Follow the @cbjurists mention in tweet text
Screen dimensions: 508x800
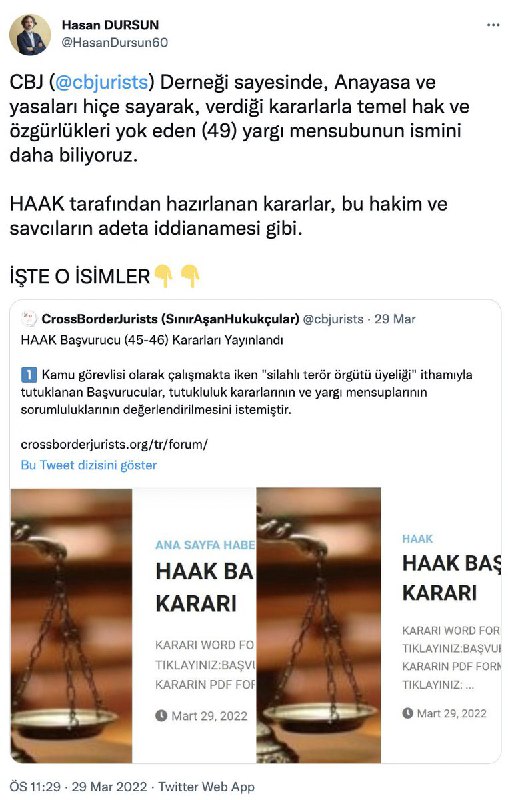(101, 82)
